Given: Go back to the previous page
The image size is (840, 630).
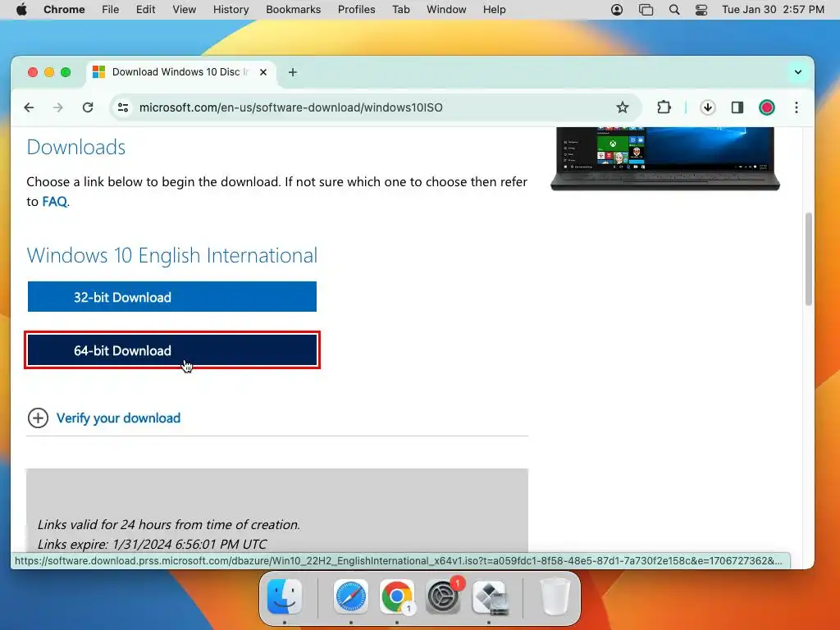Looking at the screenshot, I should [29, 107].
